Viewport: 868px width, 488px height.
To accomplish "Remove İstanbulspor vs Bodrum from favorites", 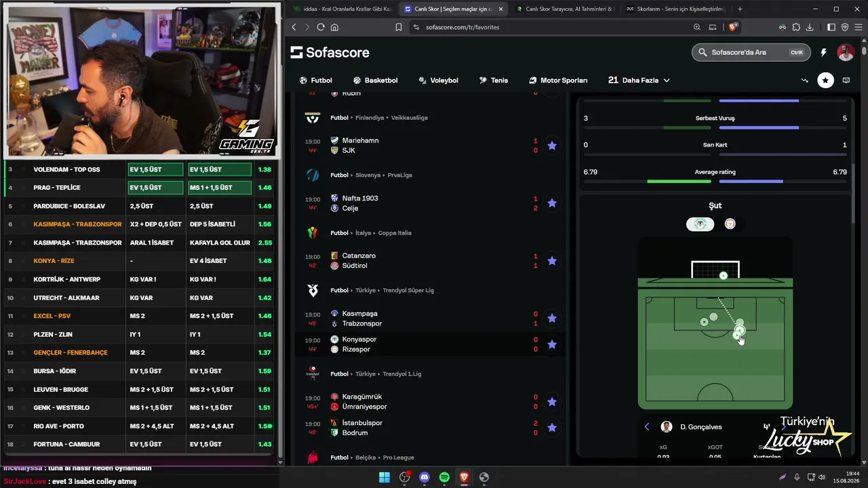I will coord(552,428).
